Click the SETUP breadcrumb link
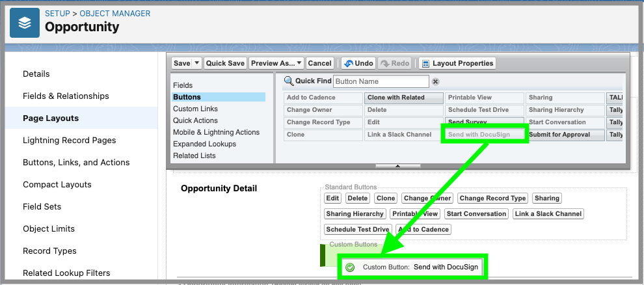This screenshot has height=285, width=644. click(57, 14)
